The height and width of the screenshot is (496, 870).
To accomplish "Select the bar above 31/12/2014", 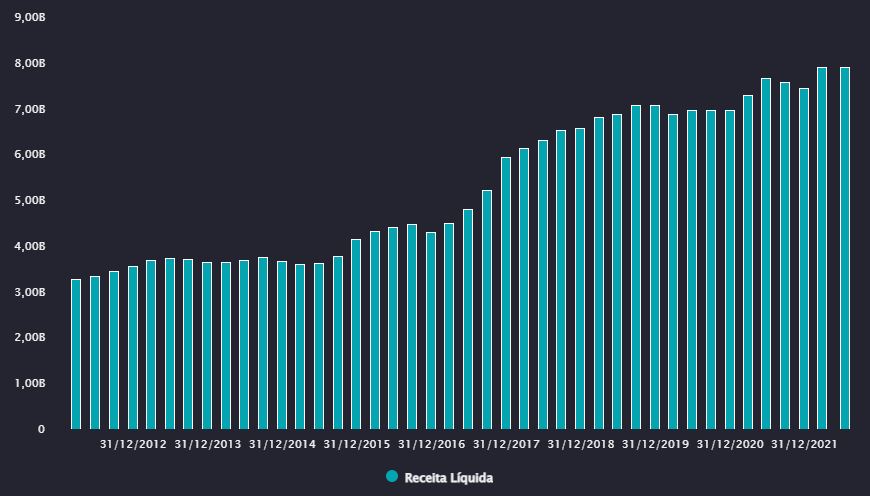I will pos(282,345).
